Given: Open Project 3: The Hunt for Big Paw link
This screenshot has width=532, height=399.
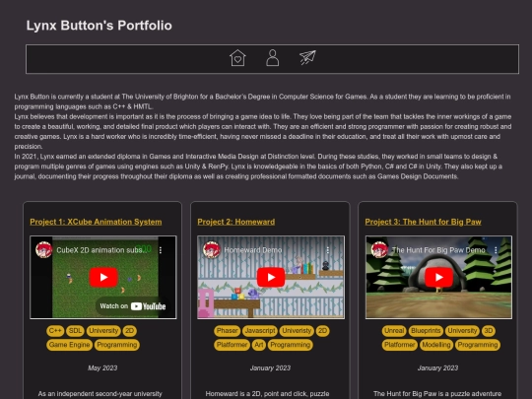Looking at the screenshot, I should tap(423, 222).
